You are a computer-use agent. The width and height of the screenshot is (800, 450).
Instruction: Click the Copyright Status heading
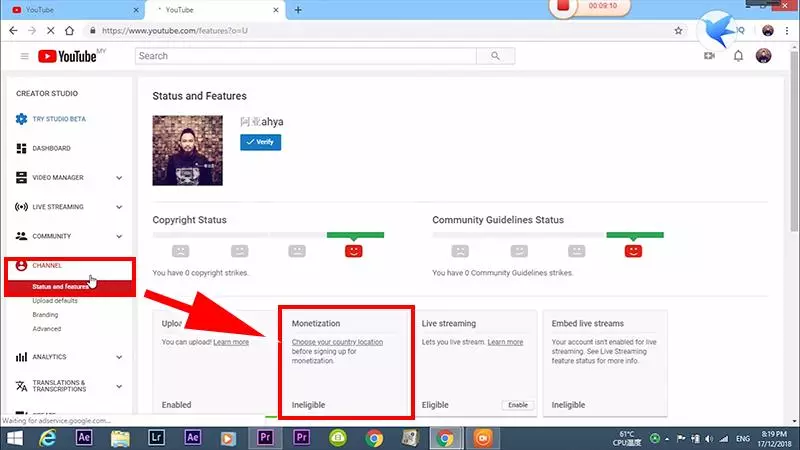point(189,220)
